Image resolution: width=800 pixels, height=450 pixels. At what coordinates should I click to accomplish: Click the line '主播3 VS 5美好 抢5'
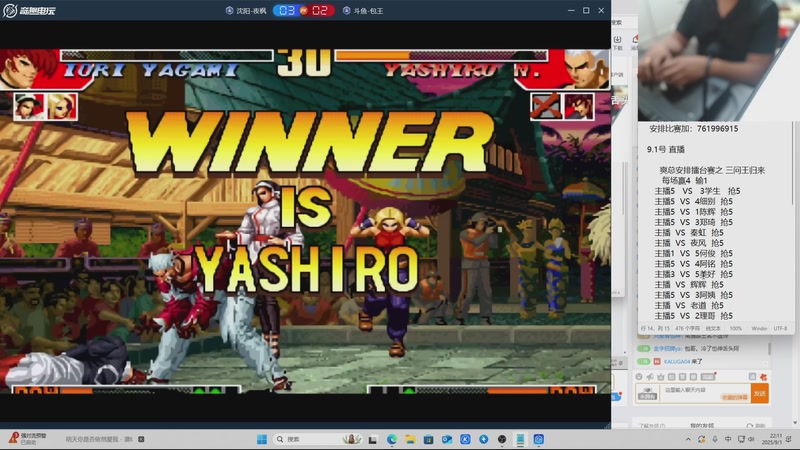pos(693,274)
